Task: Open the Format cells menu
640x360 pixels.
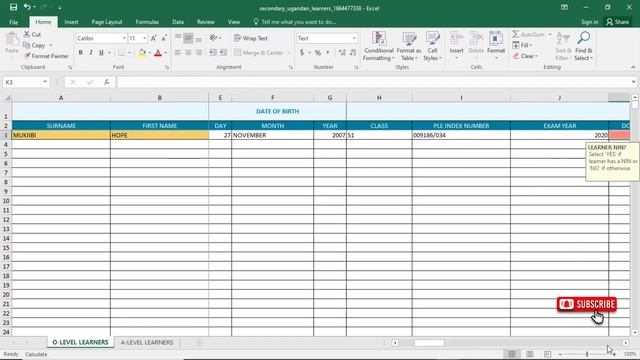Action: pyautogui.click(x=496, y=46)
